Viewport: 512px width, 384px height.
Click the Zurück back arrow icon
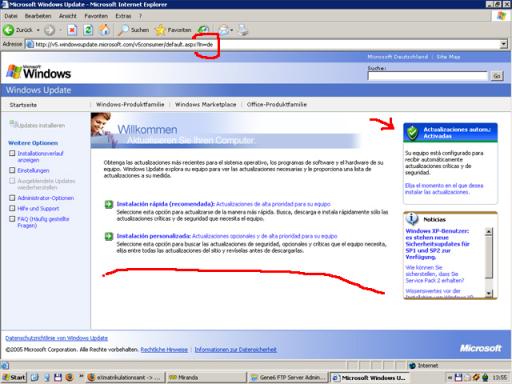click(x=8, y=30)
